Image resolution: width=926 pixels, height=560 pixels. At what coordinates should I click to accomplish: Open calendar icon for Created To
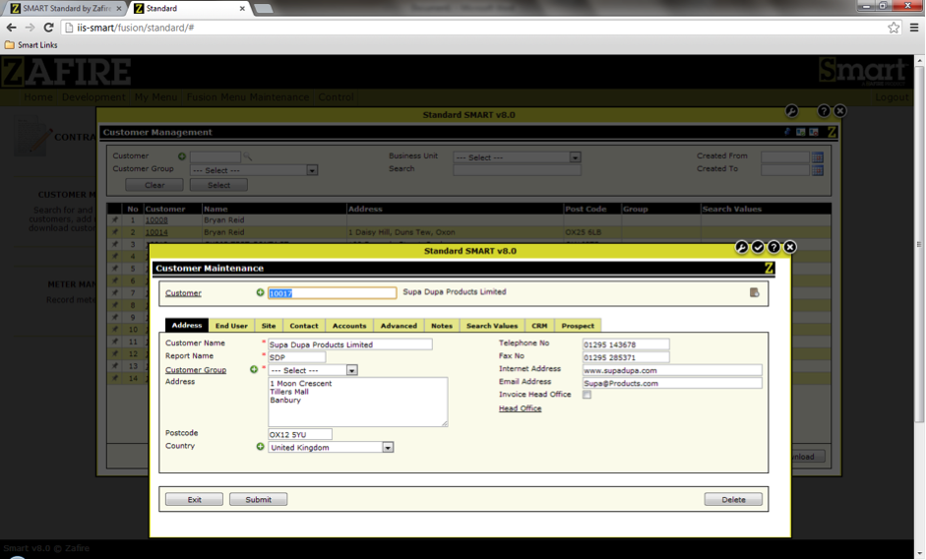coord(818,170)
